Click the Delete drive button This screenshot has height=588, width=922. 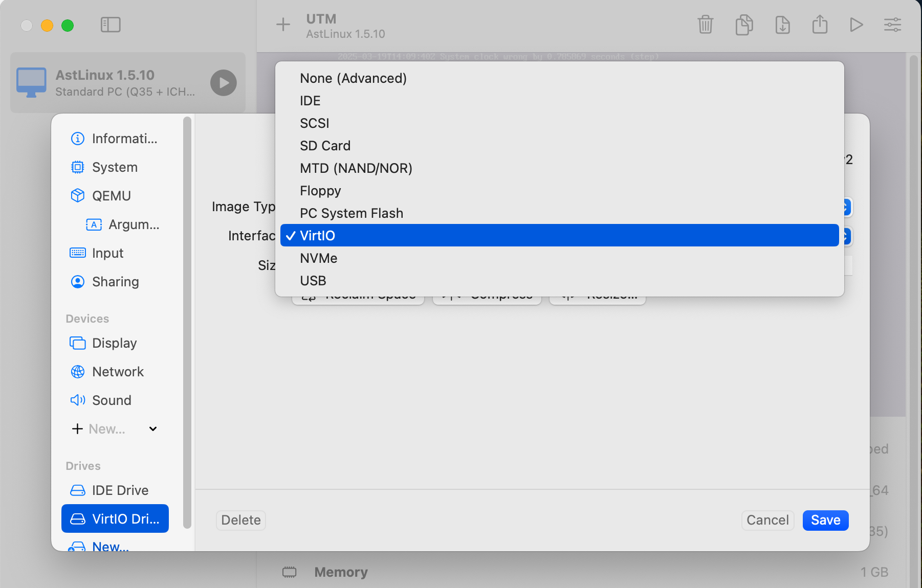(x=241, y=520)
